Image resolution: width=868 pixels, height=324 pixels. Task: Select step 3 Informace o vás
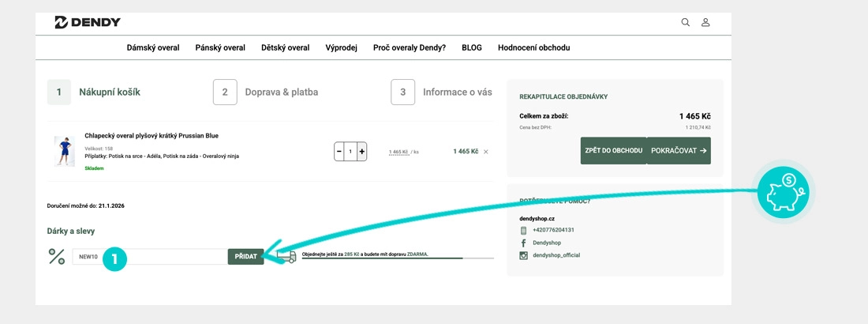click(x=442, y=92)
